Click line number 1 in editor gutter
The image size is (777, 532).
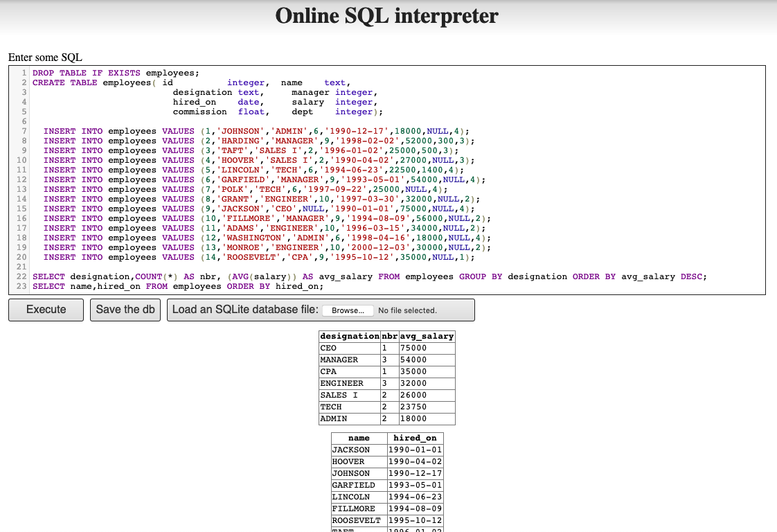click(x=24, y=73)
